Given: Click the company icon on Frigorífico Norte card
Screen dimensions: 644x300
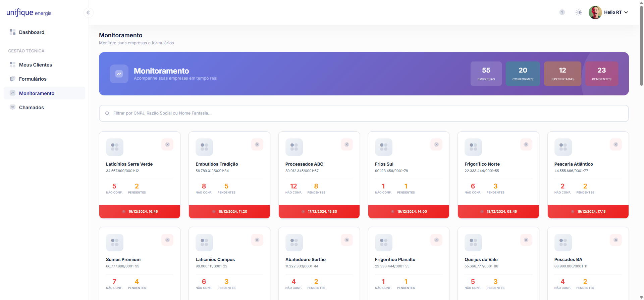Looking at the screenshot, I should point(473,147).
